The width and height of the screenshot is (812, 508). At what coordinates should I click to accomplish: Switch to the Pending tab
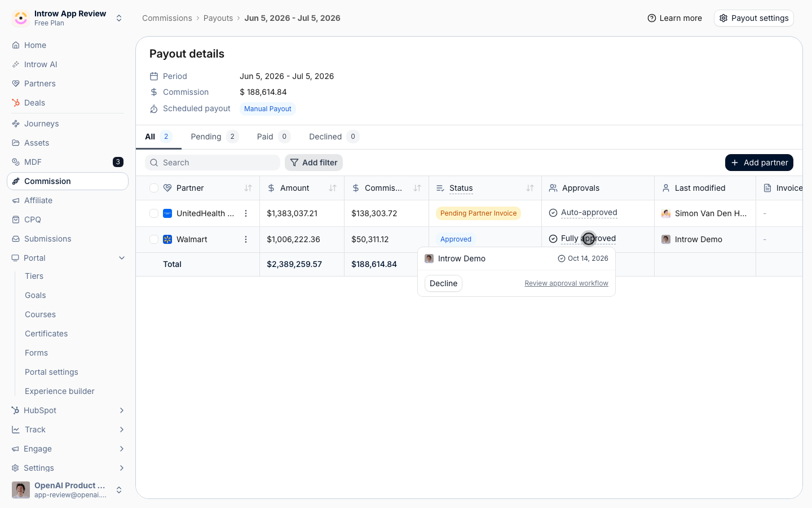(x=215, y=137)
